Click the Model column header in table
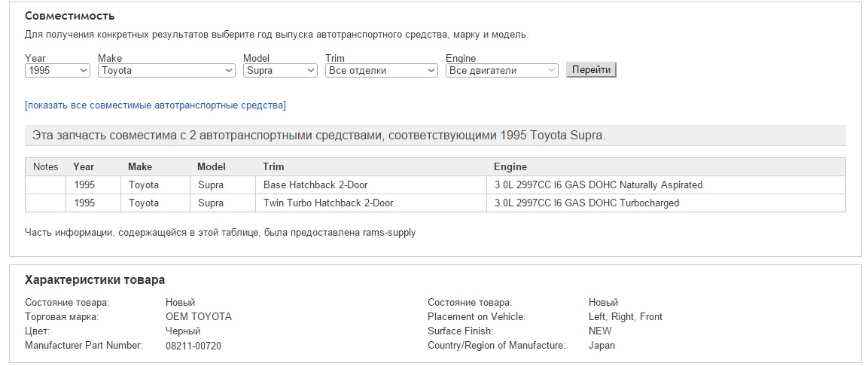Viewport: 868px width, 366px height. 212,166
